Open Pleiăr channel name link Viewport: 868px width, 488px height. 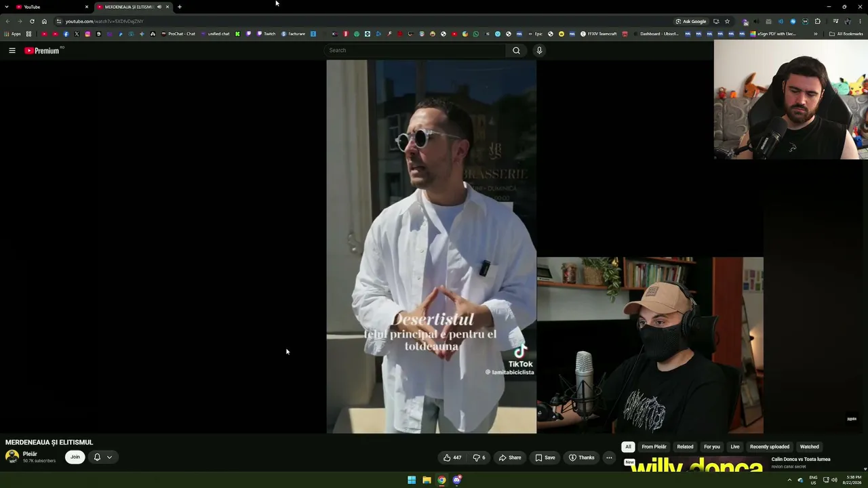tap(30, 454)
